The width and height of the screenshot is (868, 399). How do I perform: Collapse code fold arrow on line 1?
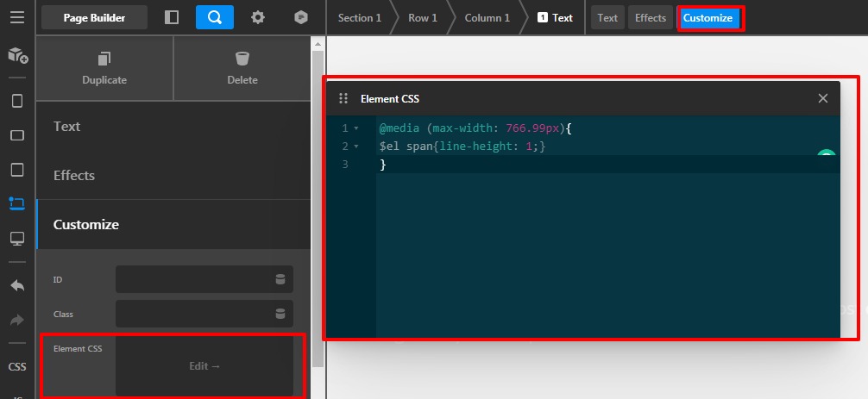356,128
